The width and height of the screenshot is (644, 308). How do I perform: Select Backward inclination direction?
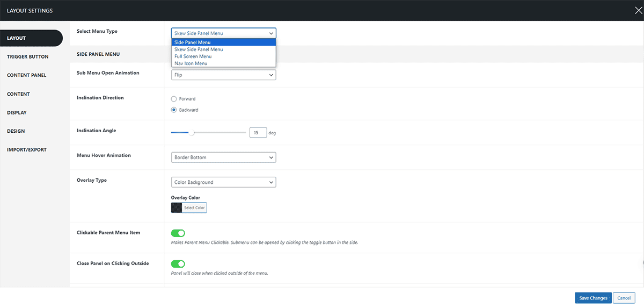[173, 110]
